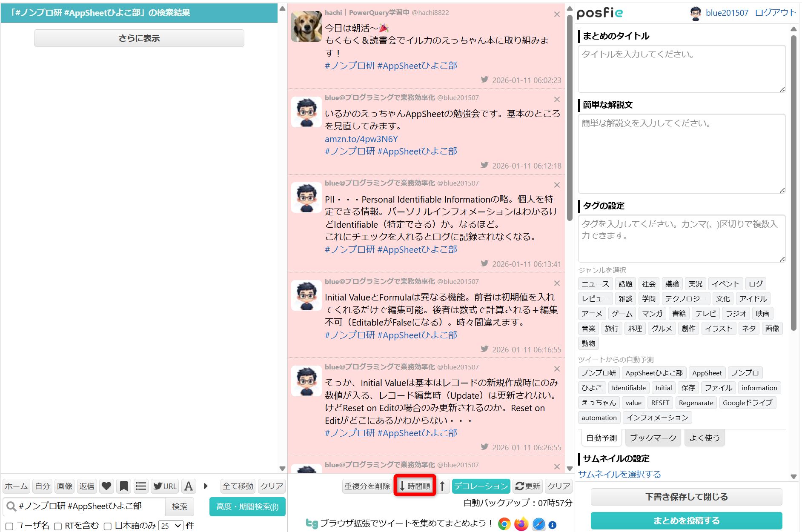802x532 pixels.
Task: Open the bookmark icon source
Action: click(123, 486)
